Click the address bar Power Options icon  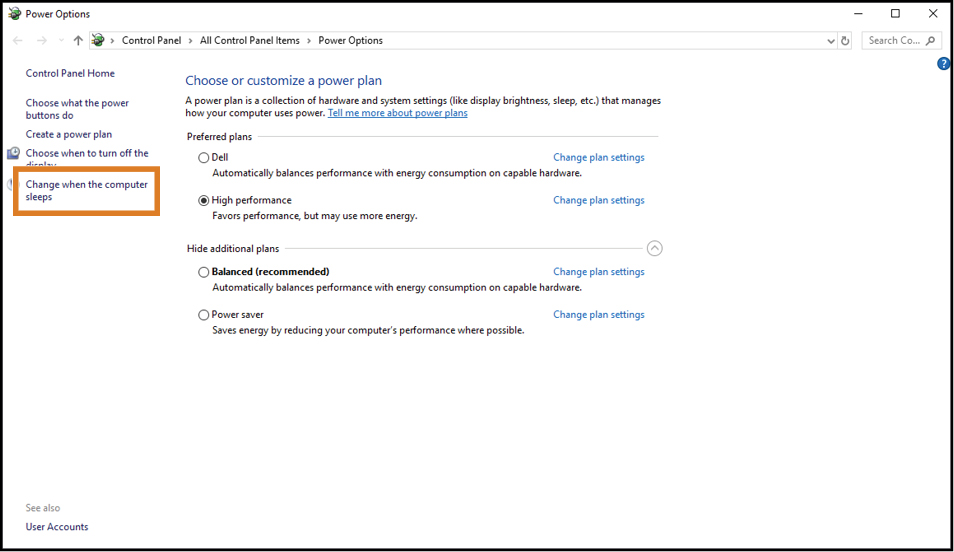coord(98,40)
